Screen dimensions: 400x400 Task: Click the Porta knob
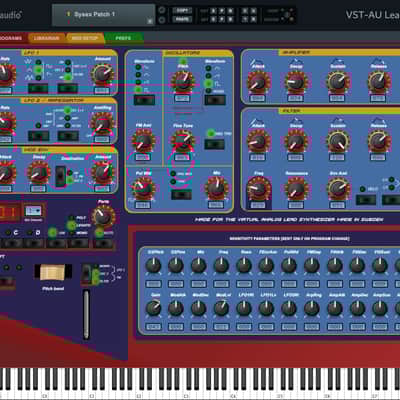(x=103, y=217)
